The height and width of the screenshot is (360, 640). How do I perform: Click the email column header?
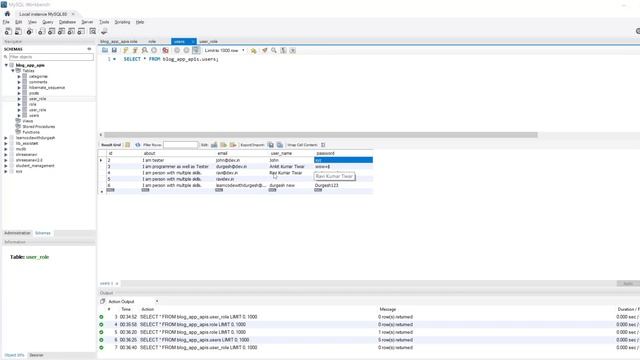click(222, 153)
